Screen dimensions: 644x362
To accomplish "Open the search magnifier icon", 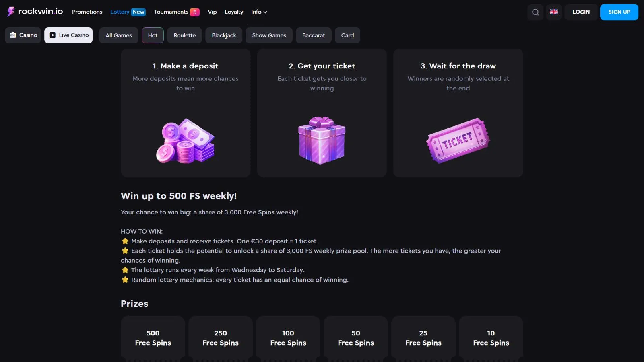I will [x=535, y=12].
